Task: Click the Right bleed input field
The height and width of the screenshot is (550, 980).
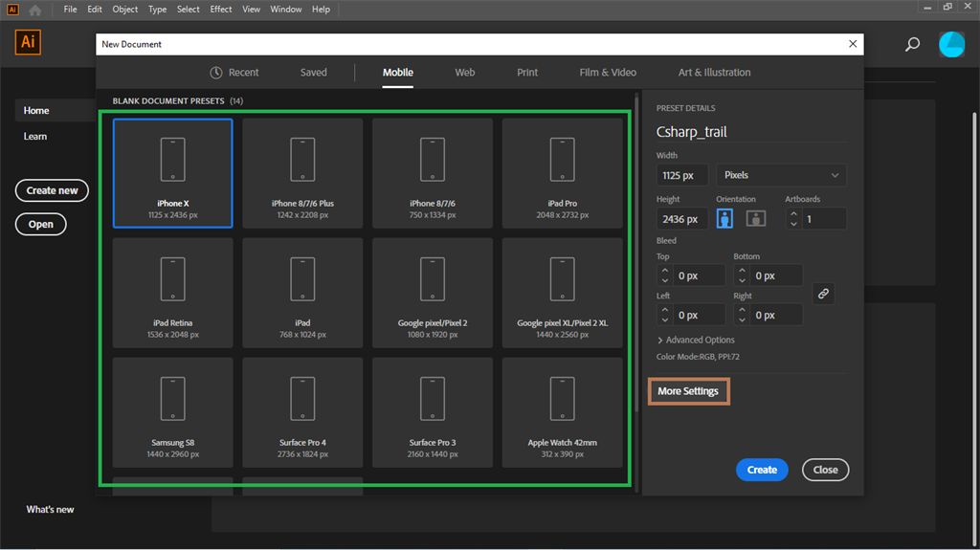Action: pyautogui.click(x=776, y=315)
